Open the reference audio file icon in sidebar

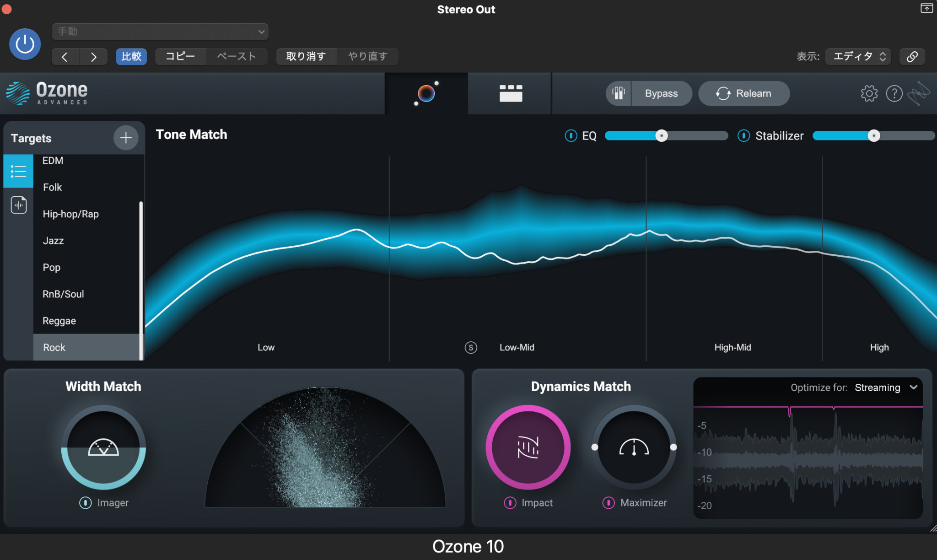18,205
